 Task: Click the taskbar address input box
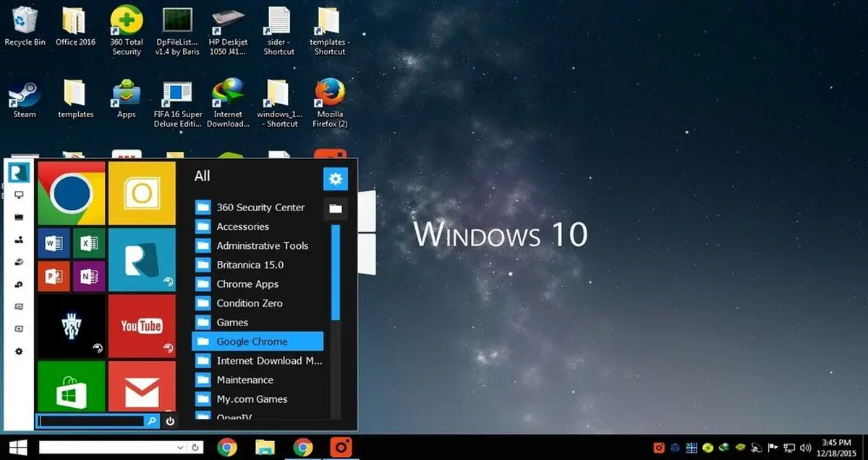pos(109,447)
